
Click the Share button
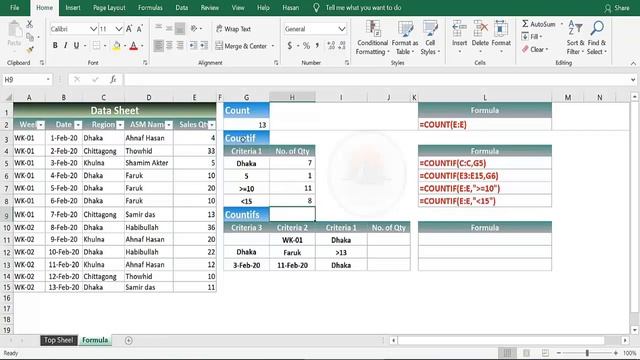(617, 8)
